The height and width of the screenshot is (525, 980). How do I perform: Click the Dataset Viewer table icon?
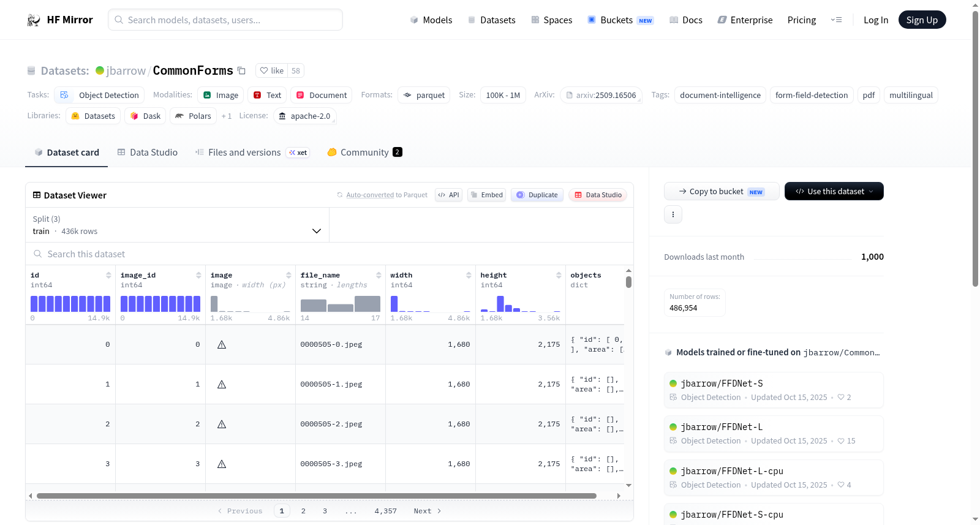point(37,195)
